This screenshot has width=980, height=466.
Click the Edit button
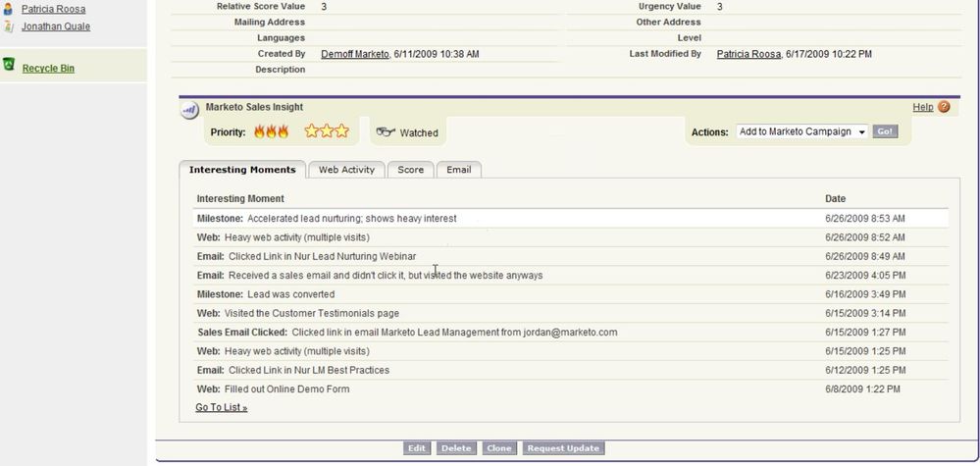[417, 448]
